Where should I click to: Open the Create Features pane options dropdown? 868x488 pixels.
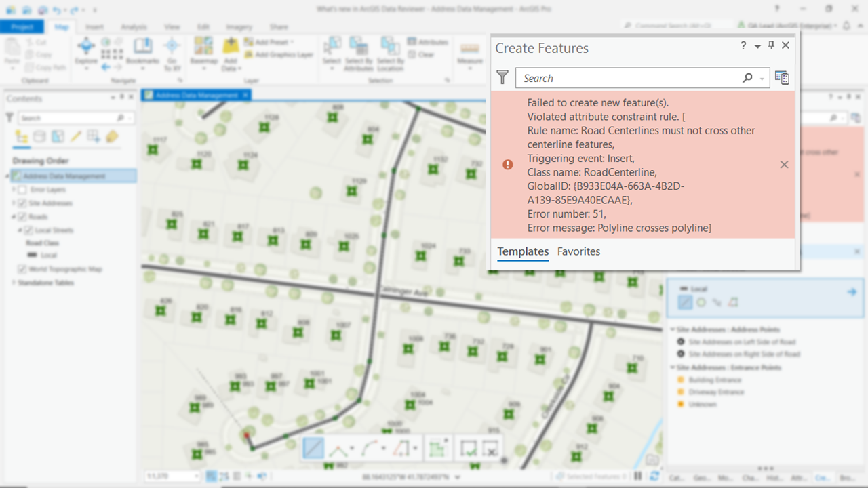point(757,46)
